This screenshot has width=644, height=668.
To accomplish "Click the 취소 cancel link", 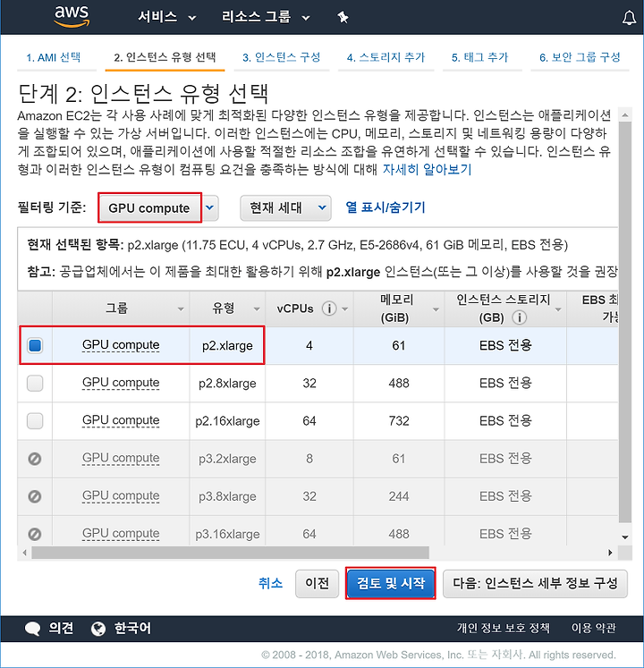I will tap(271, 583).
